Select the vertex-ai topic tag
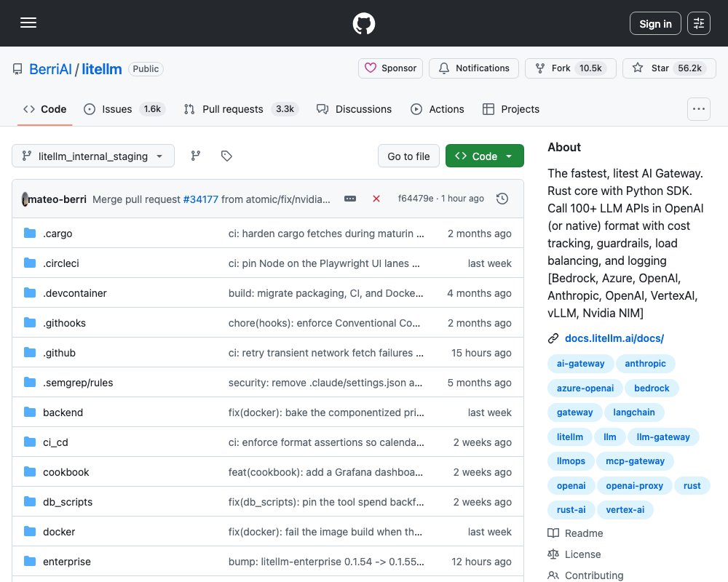This screenshot has width=728, height=582. pos(625,509)
